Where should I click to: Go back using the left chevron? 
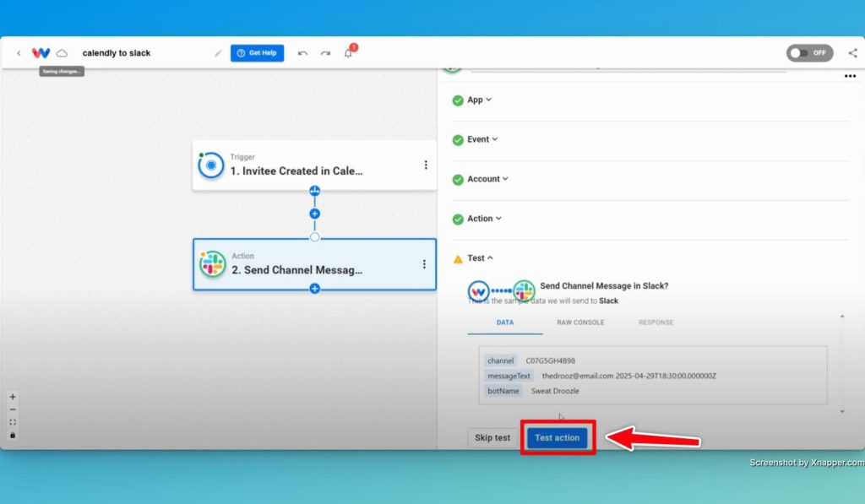point(19,53)
